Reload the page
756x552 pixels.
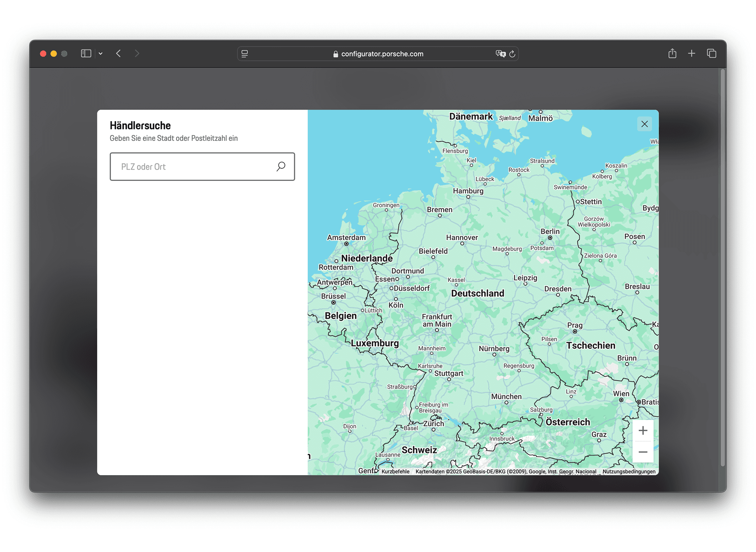coord(512,54)
